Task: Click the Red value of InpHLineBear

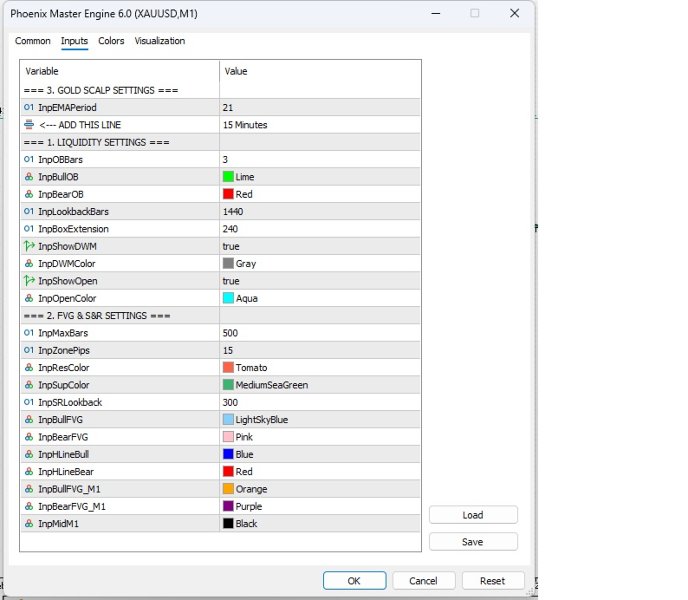Action: tap(244, 472)
